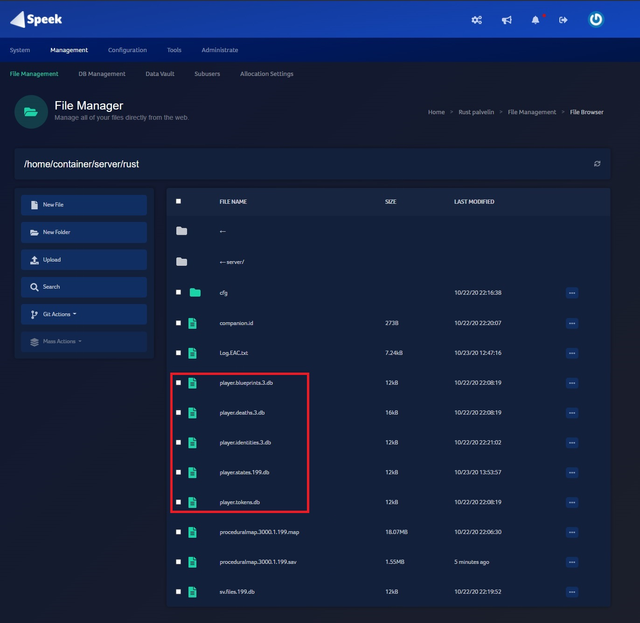
Task: Open the System menu
Action: 20,50
